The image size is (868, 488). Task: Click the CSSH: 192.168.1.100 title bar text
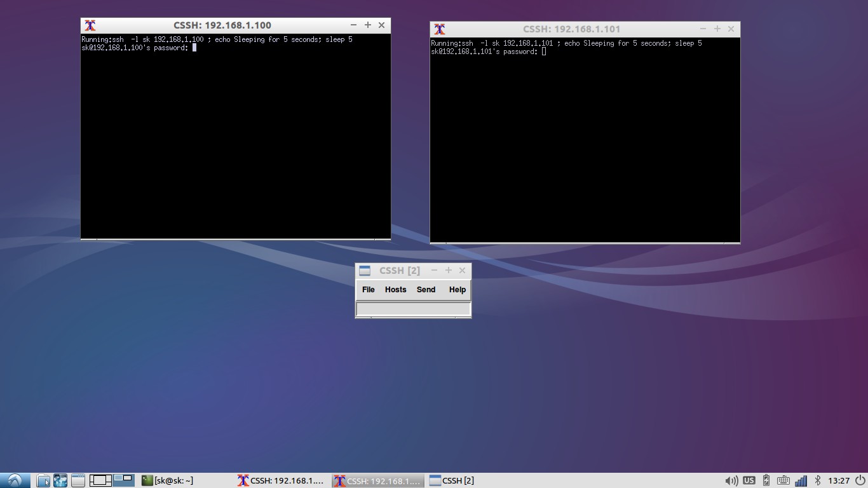[x=222, y=25]
